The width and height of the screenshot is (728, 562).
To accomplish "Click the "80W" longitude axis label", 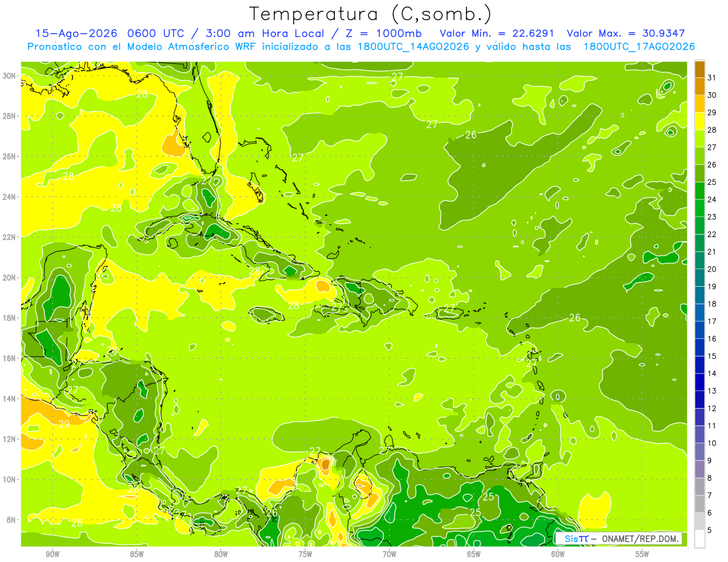I will coord(221,554).
